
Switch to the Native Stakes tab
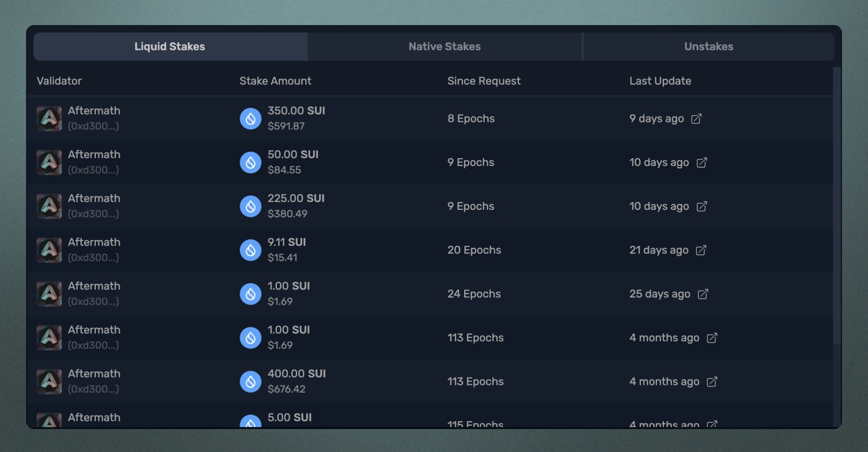pos(444,47)
